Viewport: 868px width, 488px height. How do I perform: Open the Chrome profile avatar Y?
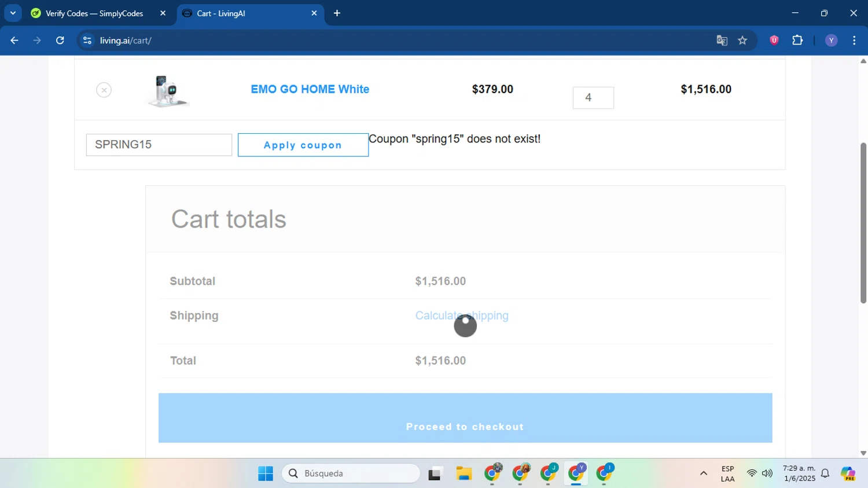(x=832, y=41)
